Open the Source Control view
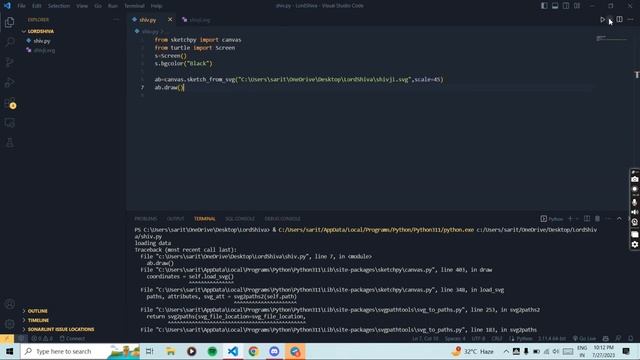 tap(10, 62)
